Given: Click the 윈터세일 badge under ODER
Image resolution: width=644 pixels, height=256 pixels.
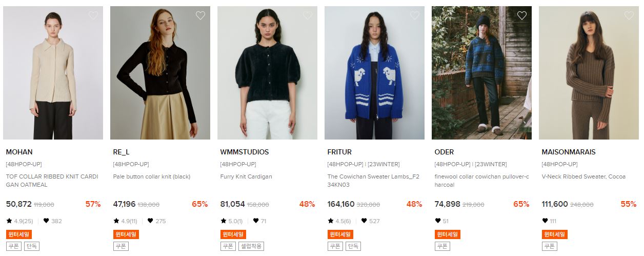Looking at the screenshot, I should tap(448, 234).
